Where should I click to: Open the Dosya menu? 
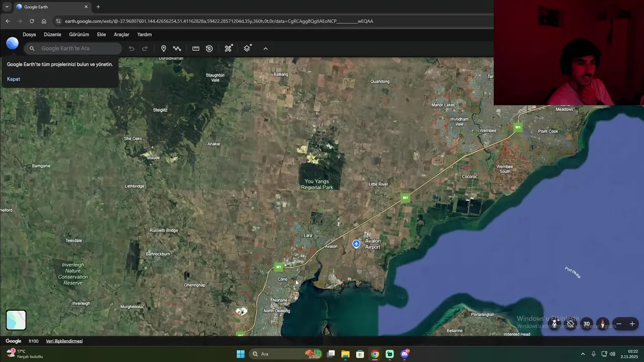[29, 35]
